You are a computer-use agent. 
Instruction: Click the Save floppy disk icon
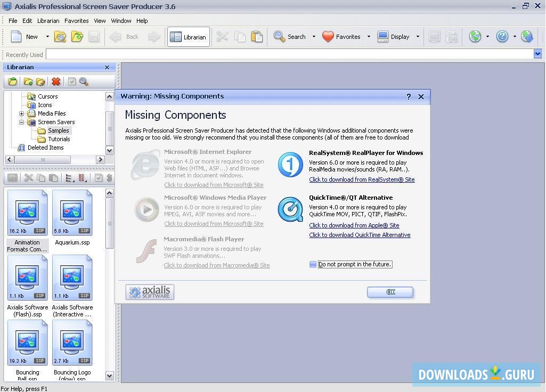click(94, 37)
